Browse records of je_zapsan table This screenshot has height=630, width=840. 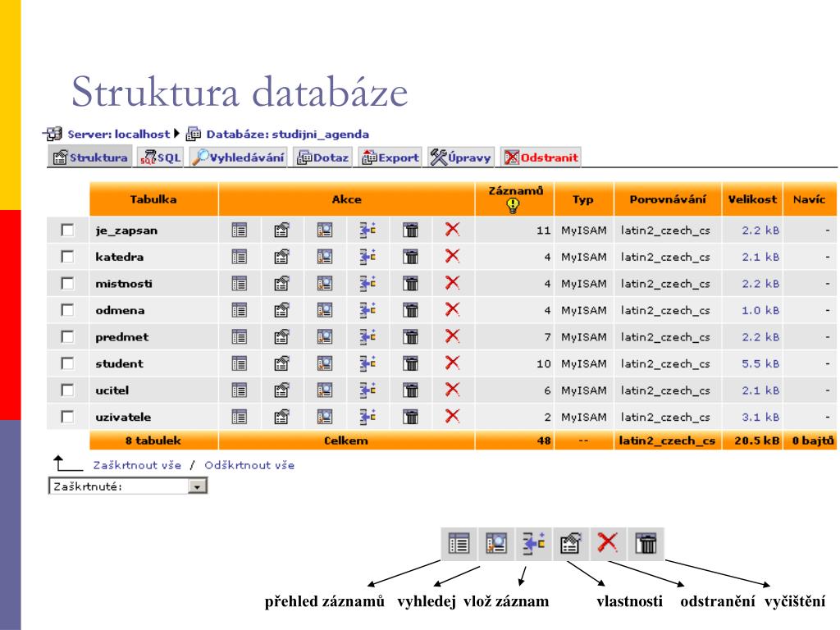(x=239, y=230)
